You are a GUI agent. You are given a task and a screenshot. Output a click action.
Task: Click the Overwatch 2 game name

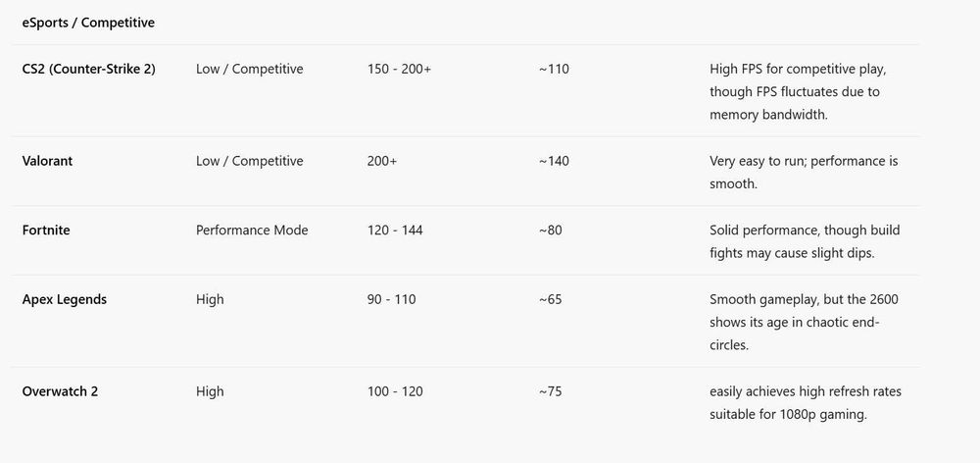60,391
